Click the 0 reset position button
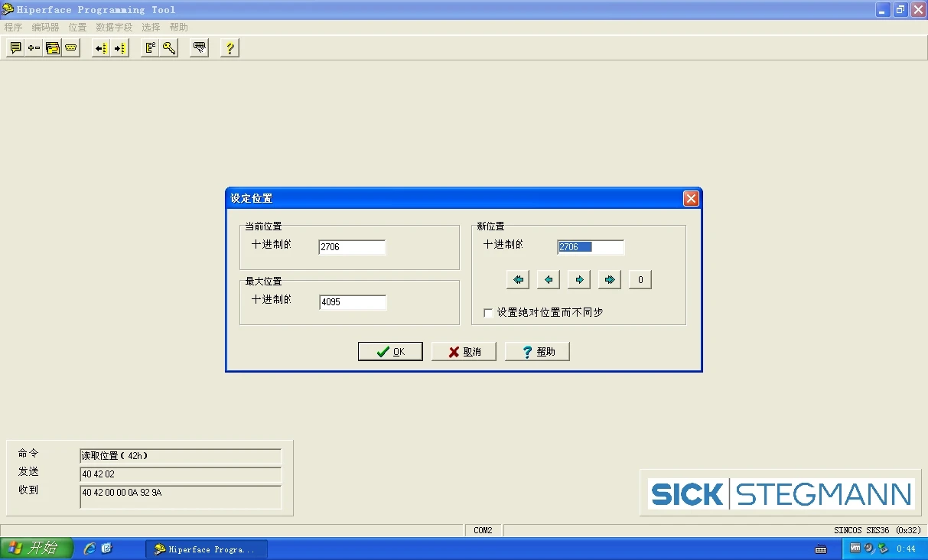928x560 pixels. [640, 279]
